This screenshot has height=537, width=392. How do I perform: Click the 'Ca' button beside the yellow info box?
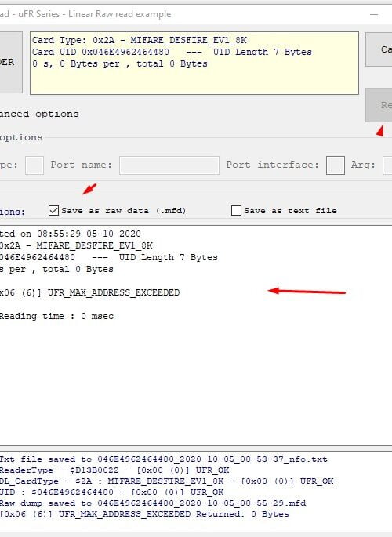[x=379, y=49]
